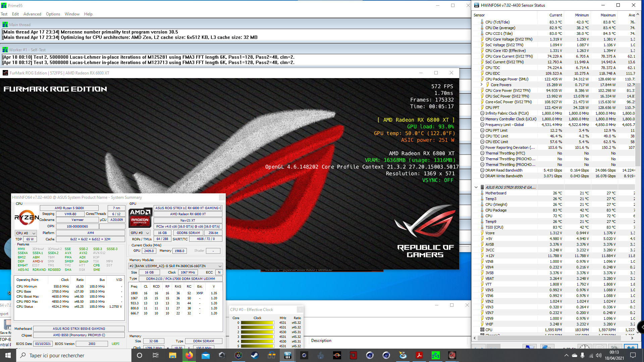Open the Options menu in Prime95
The height and width of the screenshot is (362, 644).
click(x=53, y=14)
